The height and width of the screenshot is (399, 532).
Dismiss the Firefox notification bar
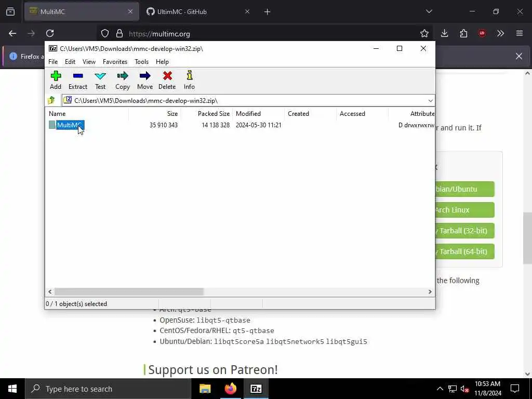pos(519,56)
